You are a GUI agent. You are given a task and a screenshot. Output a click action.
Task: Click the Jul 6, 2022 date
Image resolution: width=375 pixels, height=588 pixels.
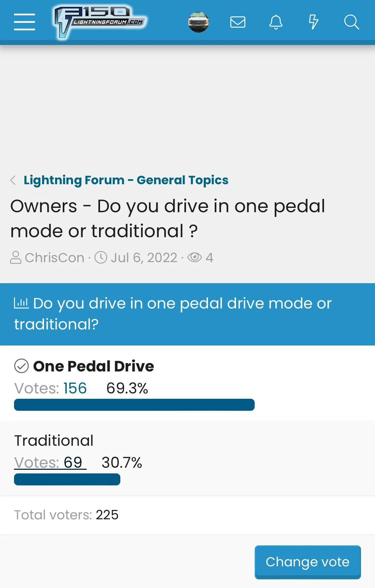[x=144, y=258]
